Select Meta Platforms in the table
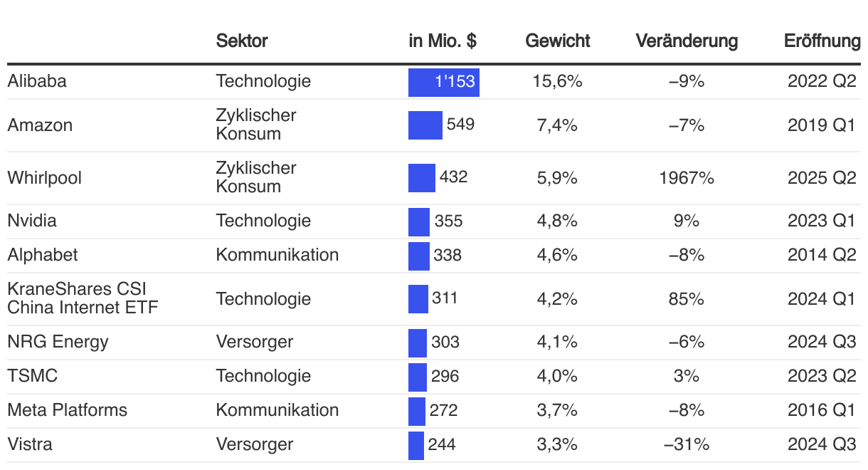This screenshot has width=868, height=470. 68,410
